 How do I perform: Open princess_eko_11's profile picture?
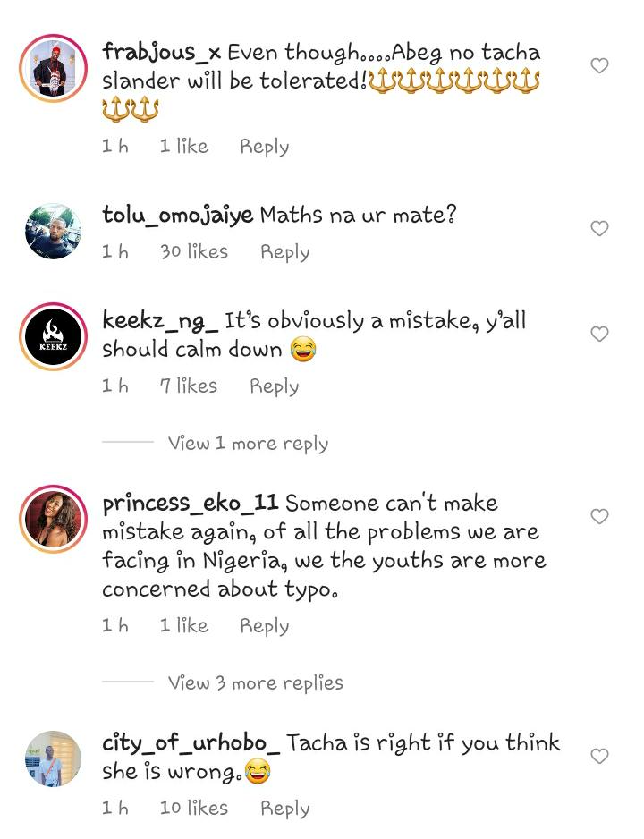click(x=54, y=519)
